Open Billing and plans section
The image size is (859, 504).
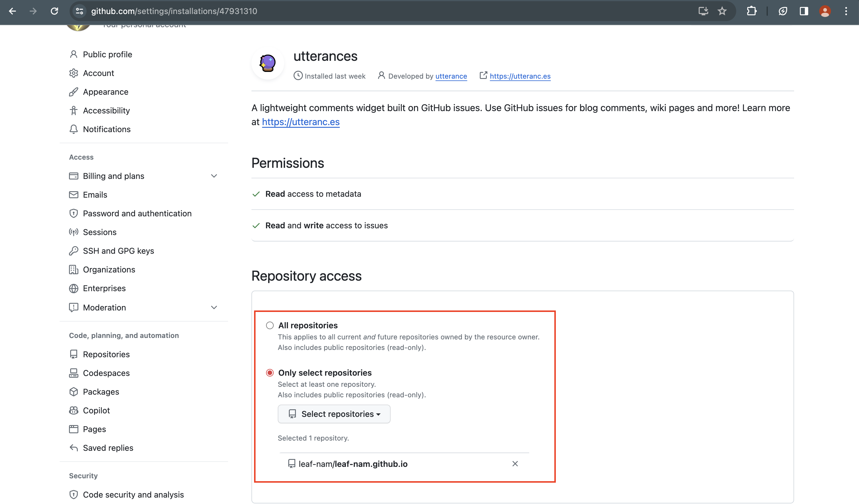pyautogui.click(x=143, y=176)
